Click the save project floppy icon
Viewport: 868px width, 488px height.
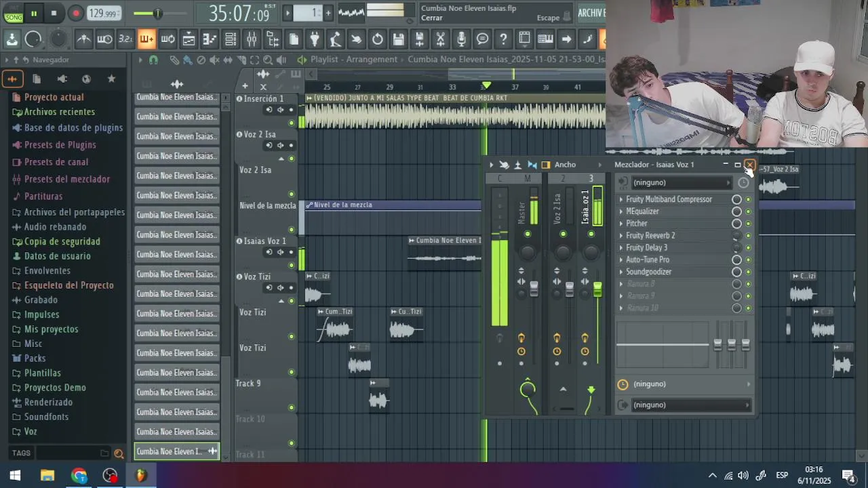pyautogui.click(x=399, y=39)
